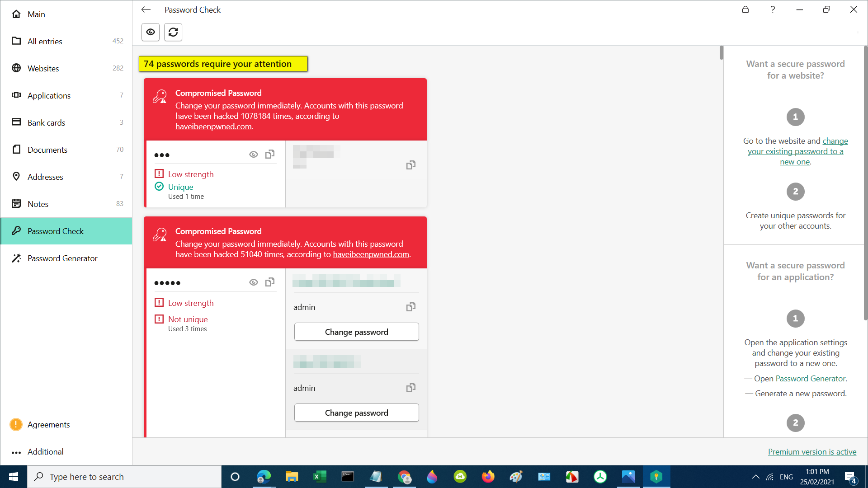The width and height of the screenshot is (868, 488).
Task: Click the show all passwords eye button in toolbar
Action: [151, 32]
